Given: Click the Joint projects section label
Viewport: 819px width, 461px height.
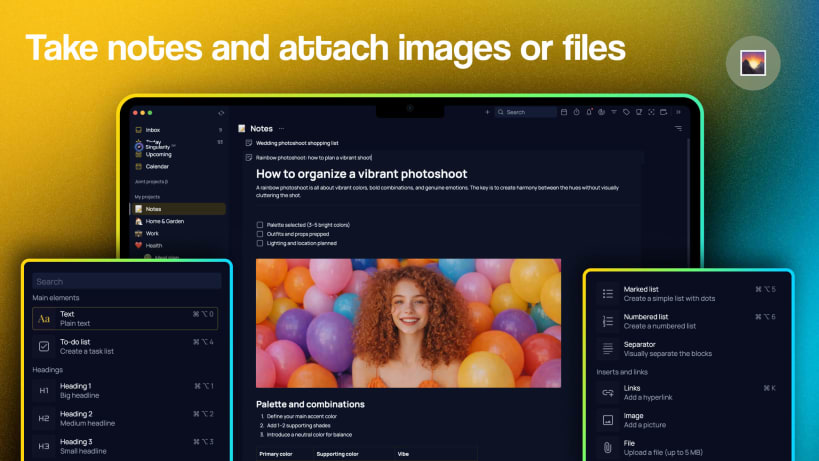Looking at the screenshot, I should (x=151, y=182).
